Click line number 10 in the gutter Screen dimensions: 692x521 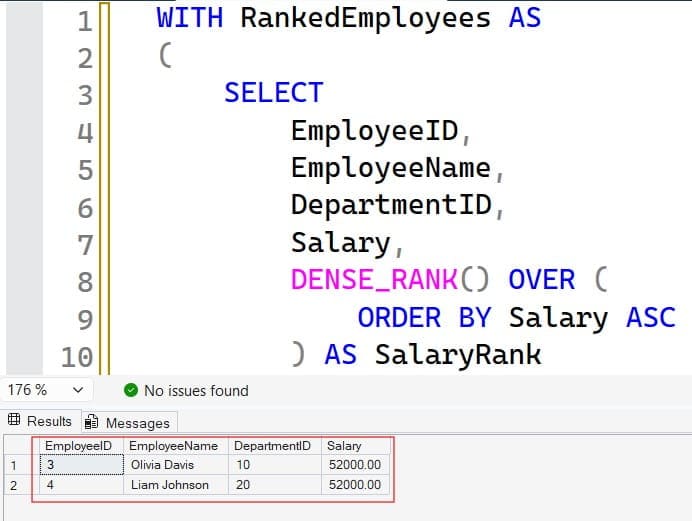point(77,357)
